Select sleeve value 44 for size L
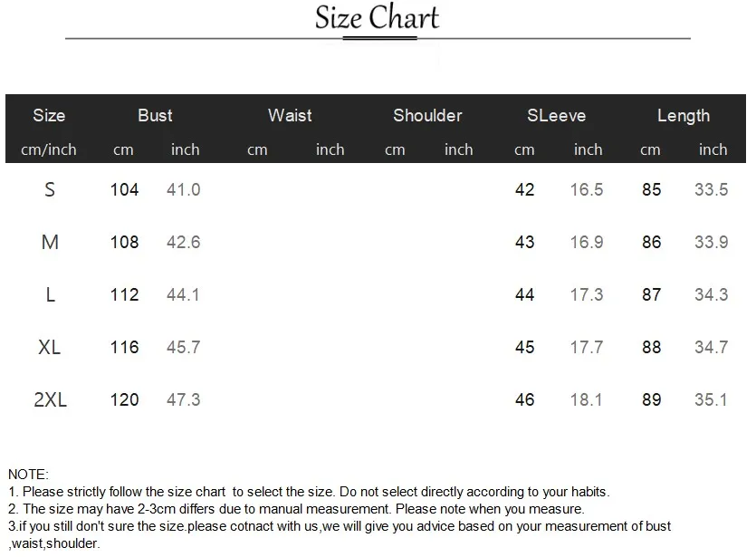The height and width of the screenshot is (557, 756). (524, 294)
